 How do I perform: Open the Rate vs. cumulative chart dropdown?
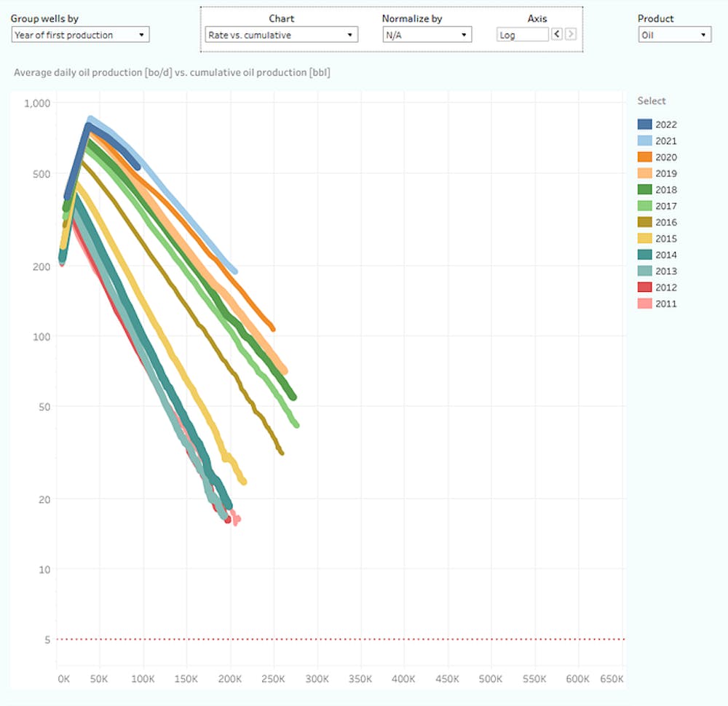pyautogui.click(x=281, y=35)
